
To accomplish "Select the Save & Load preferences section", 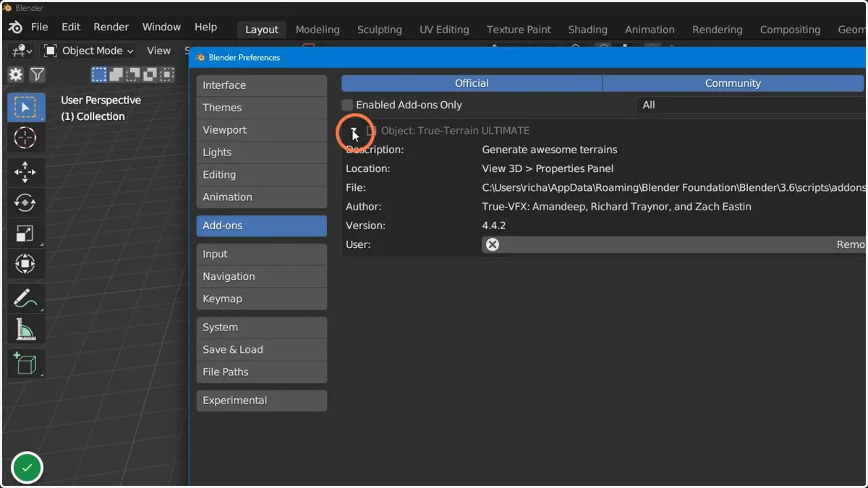I will tap(261, 350).
